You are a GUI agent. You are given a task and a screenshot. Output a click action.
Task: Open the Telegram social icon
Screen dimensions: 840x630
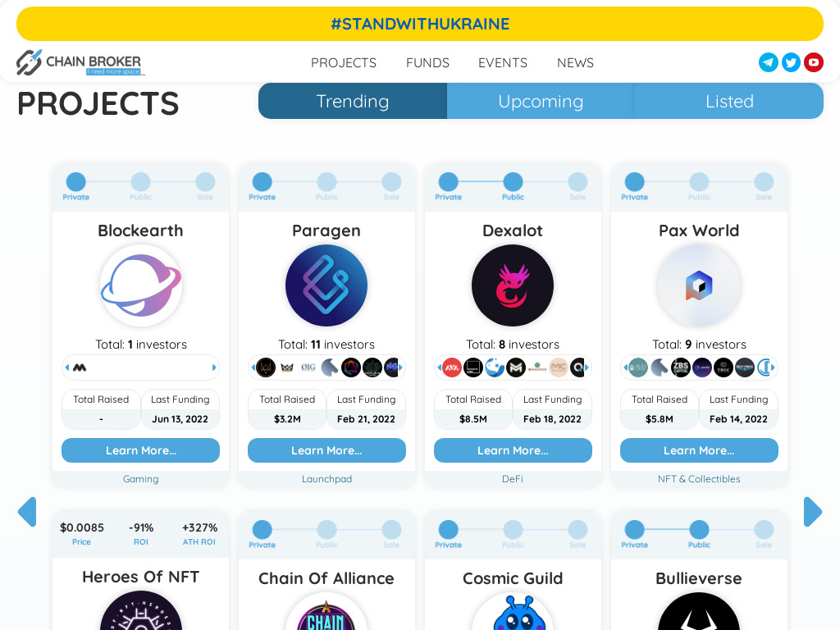coord(768,62)
